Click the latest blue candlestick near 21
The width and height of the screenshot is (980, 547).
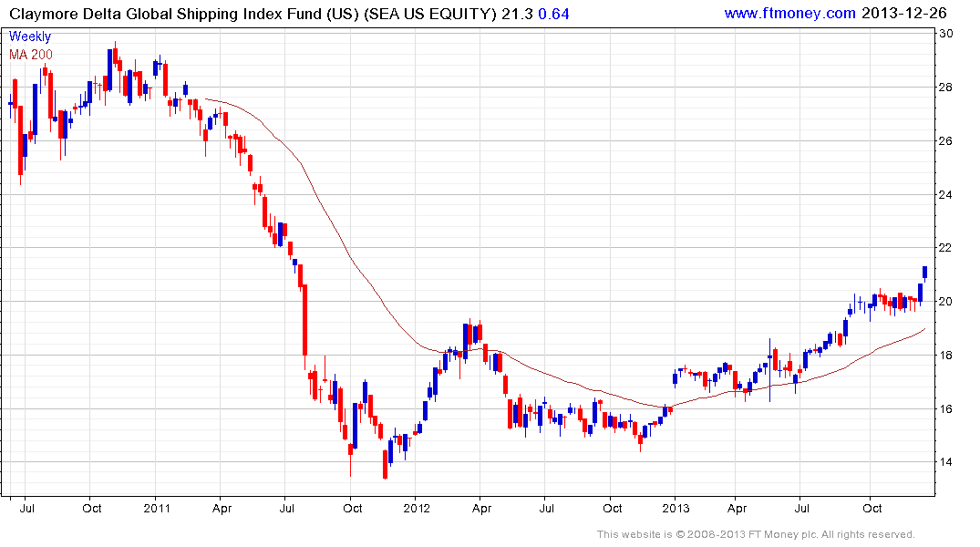925,272
